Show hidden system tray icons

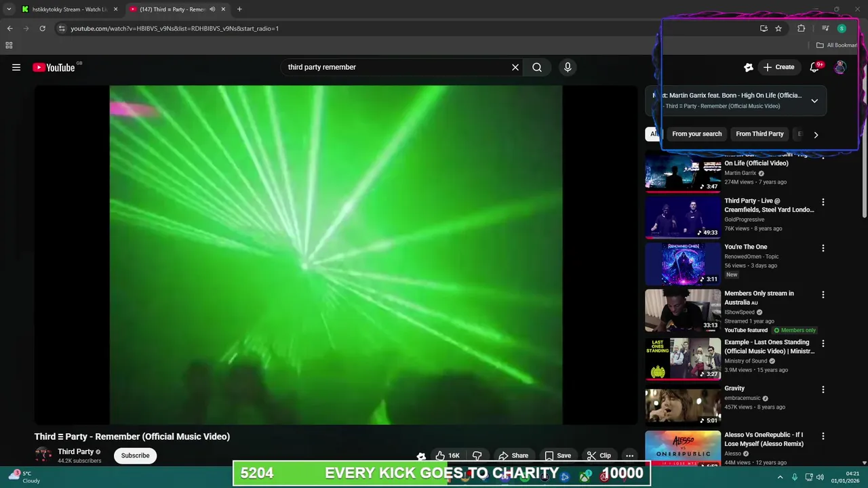(780, 477)
